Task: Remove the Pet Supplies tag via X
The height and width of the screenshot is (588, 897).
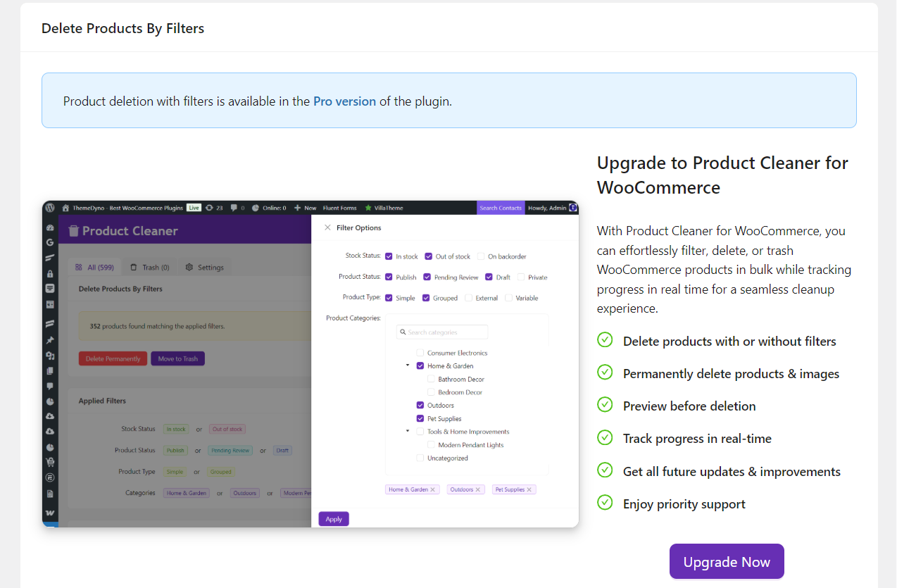Action: (529, 489)
